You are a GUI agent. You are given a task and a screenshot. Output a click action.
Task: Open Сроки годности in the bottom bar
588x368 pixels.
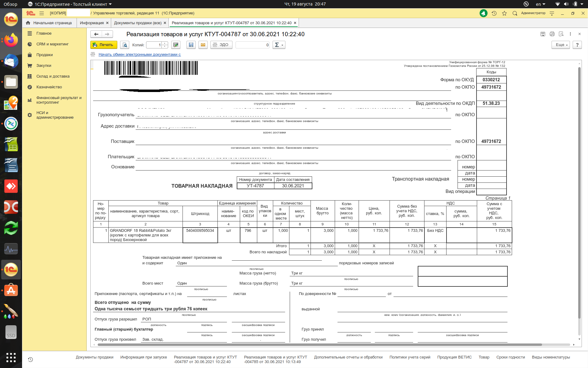point(511,357)
